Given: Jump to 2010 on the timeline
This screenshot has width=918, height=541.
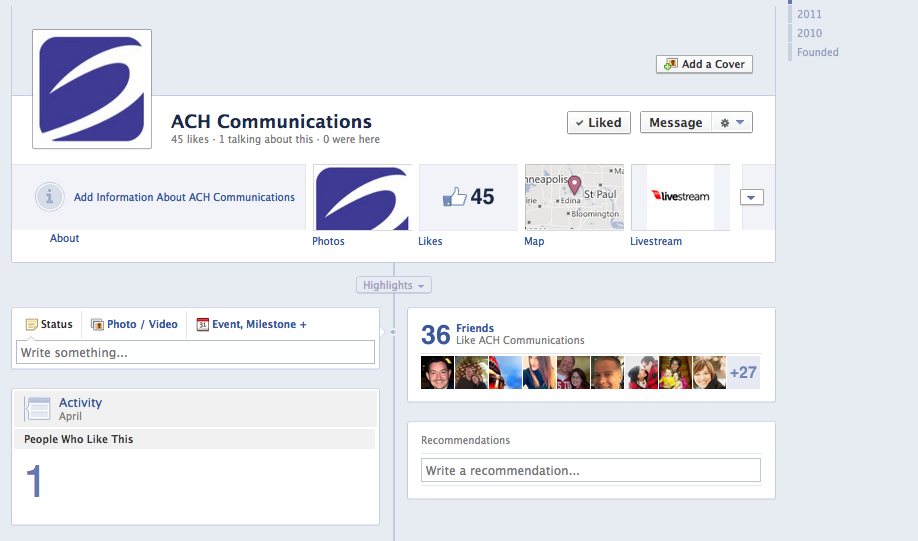Looking at the screenshot, I should [809, 33].
